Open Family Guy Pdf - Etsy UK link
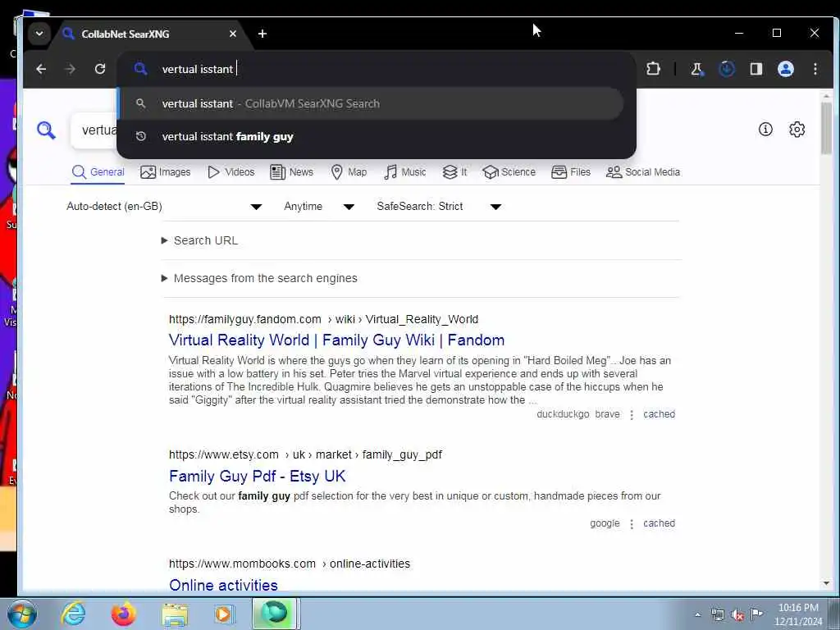Viewport: 840px width, 630px height. (x=257, y=477)
